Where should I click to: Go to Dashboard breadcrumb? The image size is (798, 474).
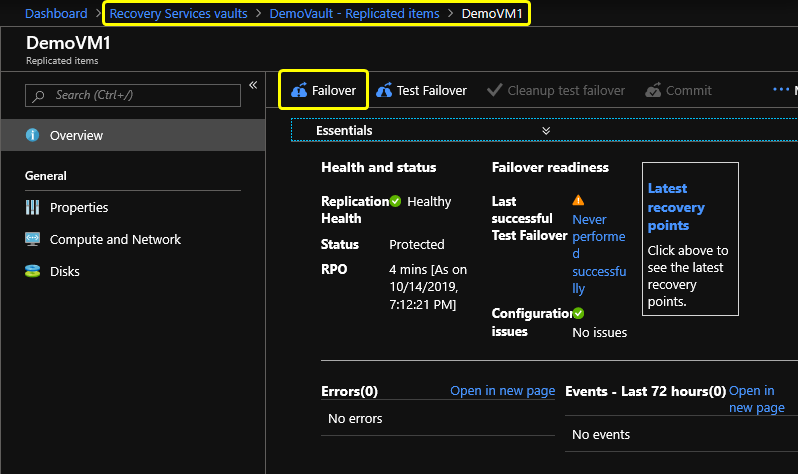(x=56, y=13)
